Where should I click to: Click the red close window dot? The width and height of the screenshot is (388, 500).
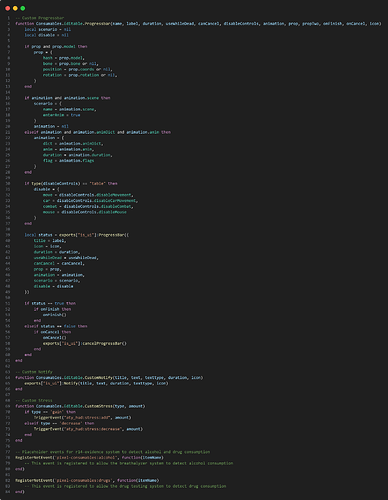click(8, 8)
